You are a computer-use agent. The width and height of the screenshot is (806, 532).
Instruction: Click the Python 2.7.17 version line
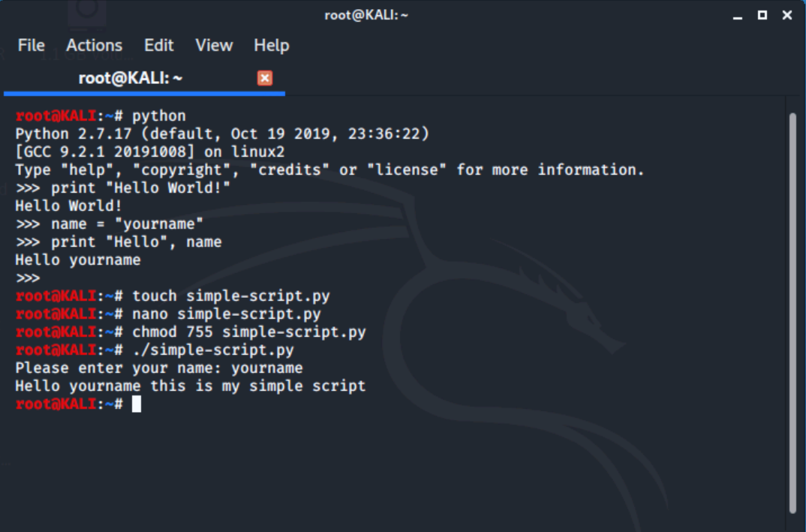click(222, 134)
